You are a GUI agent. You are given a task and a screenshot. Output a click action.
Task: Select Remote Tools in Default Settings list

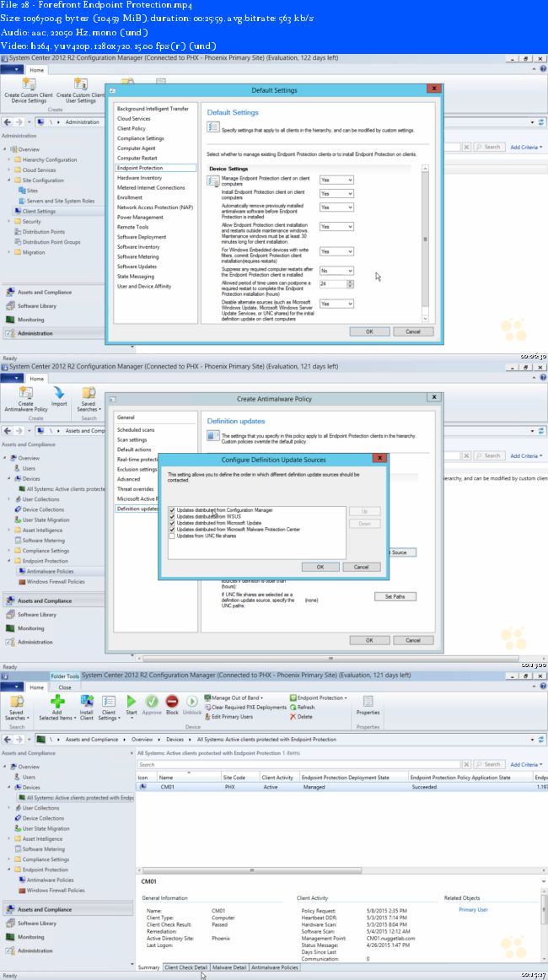[x=133, y=227]
